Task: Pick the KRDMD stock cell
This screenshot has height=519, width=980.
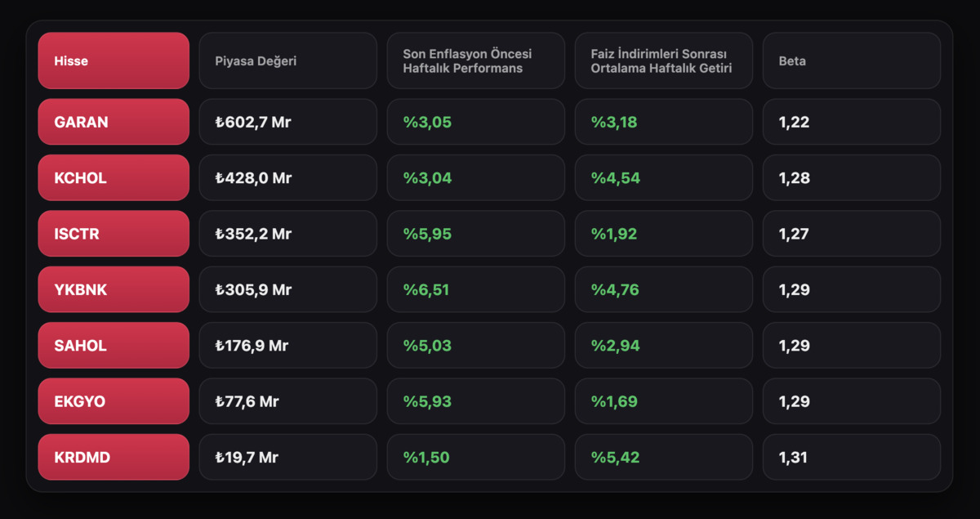Action: tap(114, 457)
